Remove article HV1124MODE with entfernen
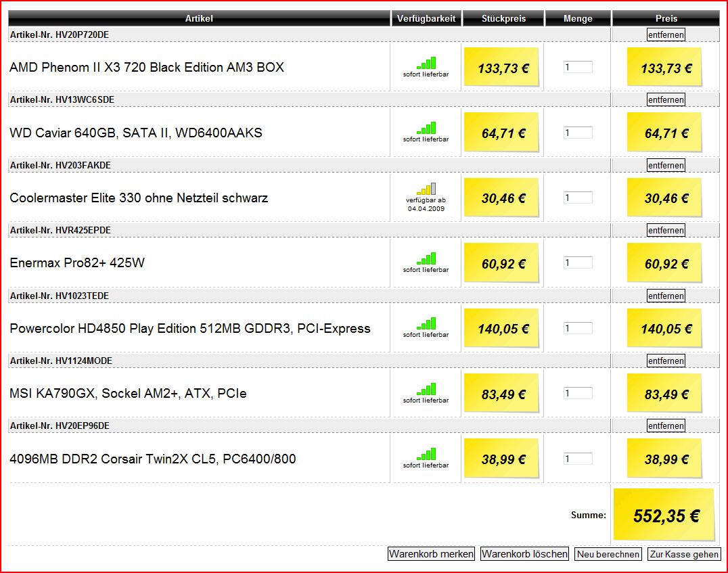Screen dimensions: 728x573 pos(666,361)
